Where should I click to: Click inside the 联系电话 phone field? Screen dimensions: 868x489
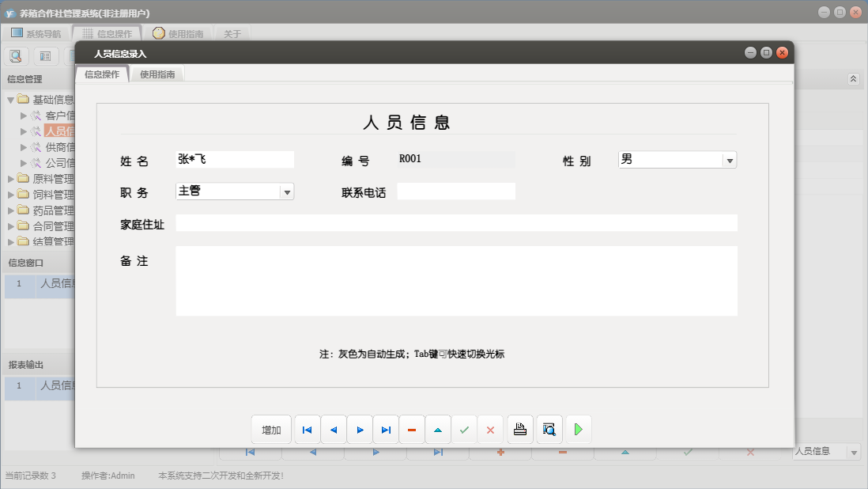coord(456,191)
